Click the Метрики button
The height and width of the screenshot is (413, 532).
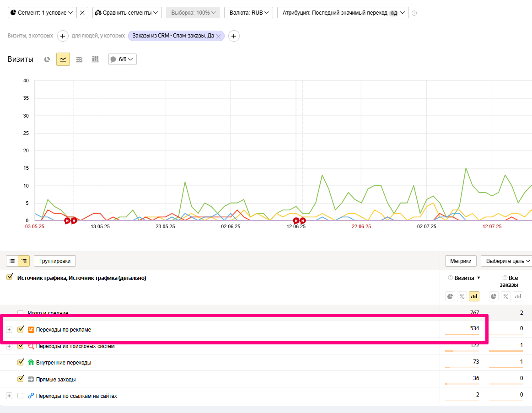(461, 261)
